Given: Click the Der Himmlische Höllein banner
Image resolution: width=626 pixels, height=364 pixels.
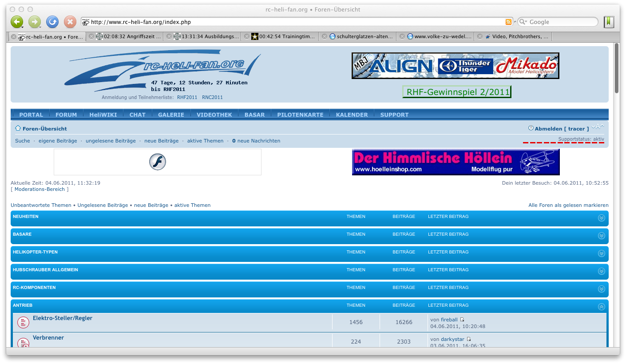Looking at the screenshot, I should [456, 162].
